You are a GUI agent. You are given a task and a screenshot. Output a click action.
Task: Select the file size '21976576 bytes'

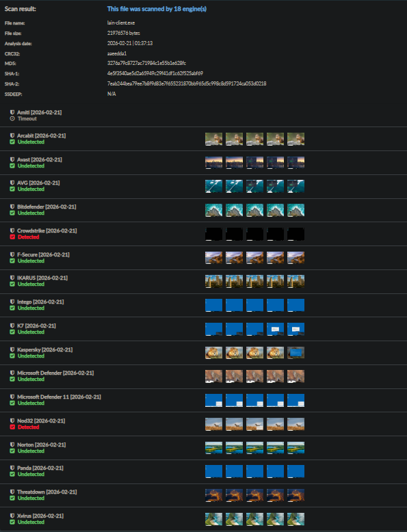(x=124, y=33)
